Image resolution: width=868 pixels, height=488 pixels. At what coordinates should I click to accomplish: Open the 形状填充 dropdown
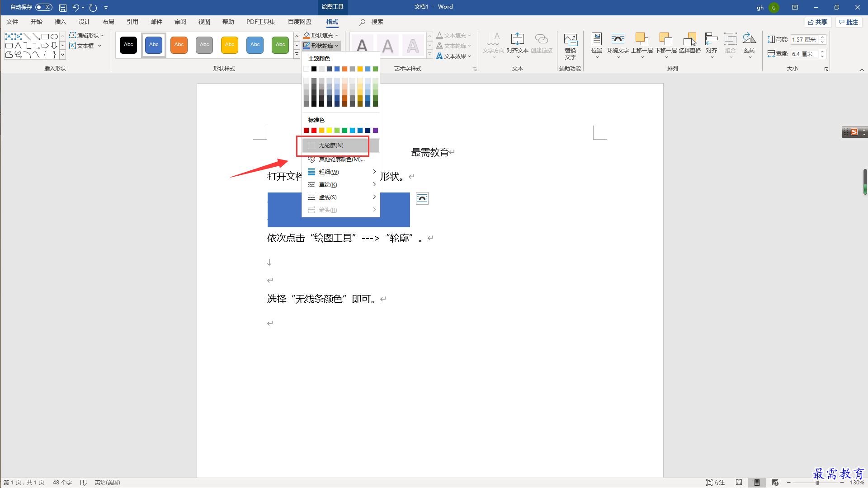click(321, 35)
